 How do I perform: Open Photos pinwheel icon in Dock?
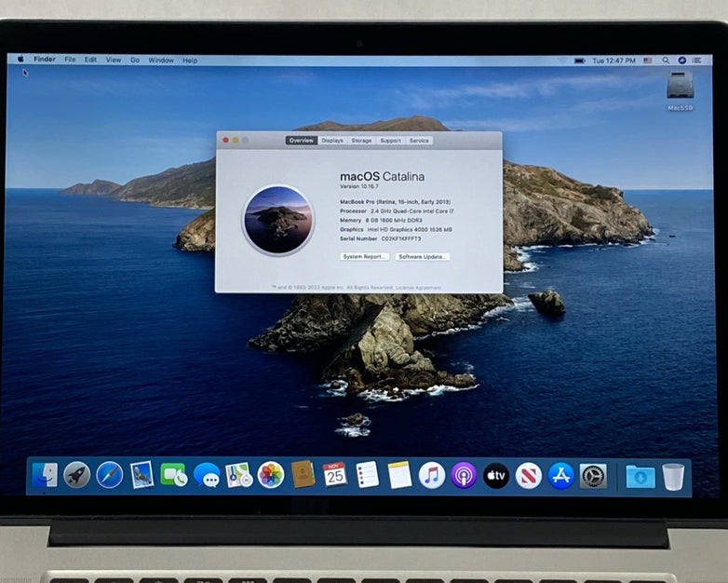pyautogui.click(x=271, y=475)
